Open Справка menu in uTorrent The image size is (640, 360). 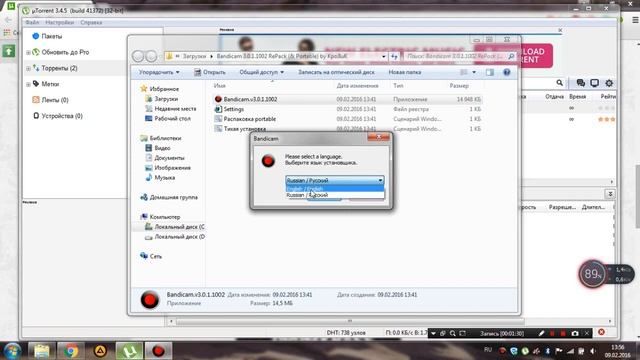91,22
